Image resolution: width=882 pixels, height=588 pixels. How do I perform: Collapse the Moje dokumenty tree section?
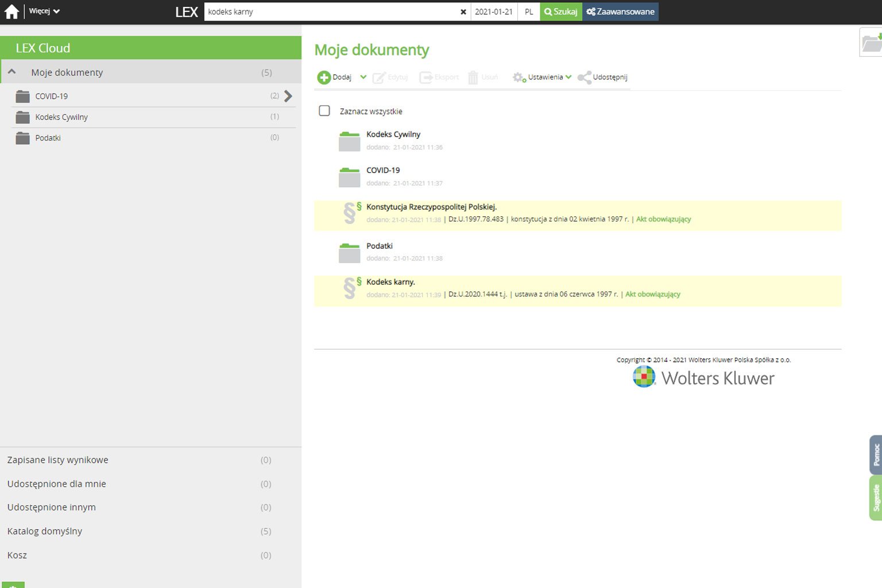tap(12, 72)
